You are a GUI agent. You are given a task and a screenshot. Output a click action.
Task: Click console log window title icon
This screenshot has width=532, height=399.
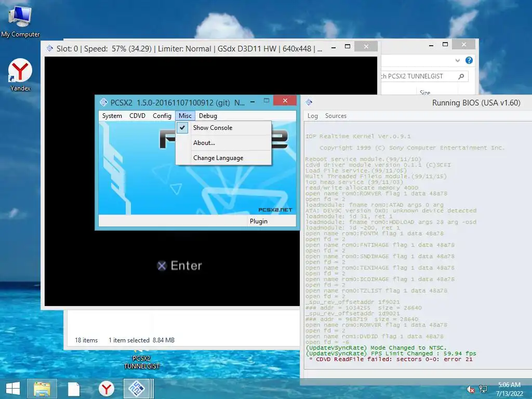(x=309, y=102)
